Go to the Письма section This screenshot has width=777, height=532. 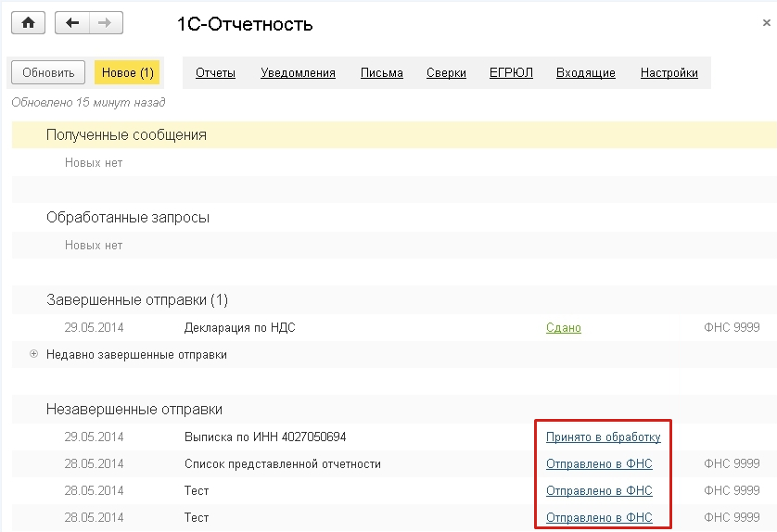382,73
